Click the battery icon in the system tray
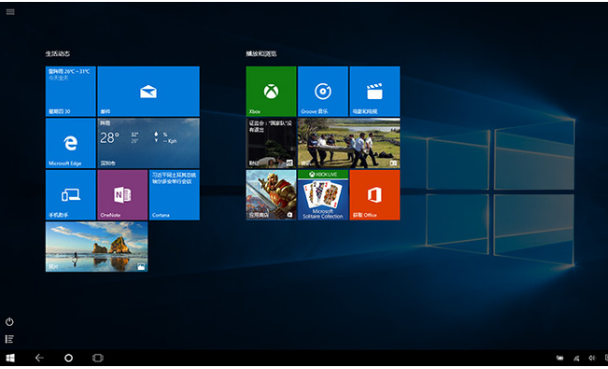This screenshot has height=369, width=608. [x=560, y=359]
